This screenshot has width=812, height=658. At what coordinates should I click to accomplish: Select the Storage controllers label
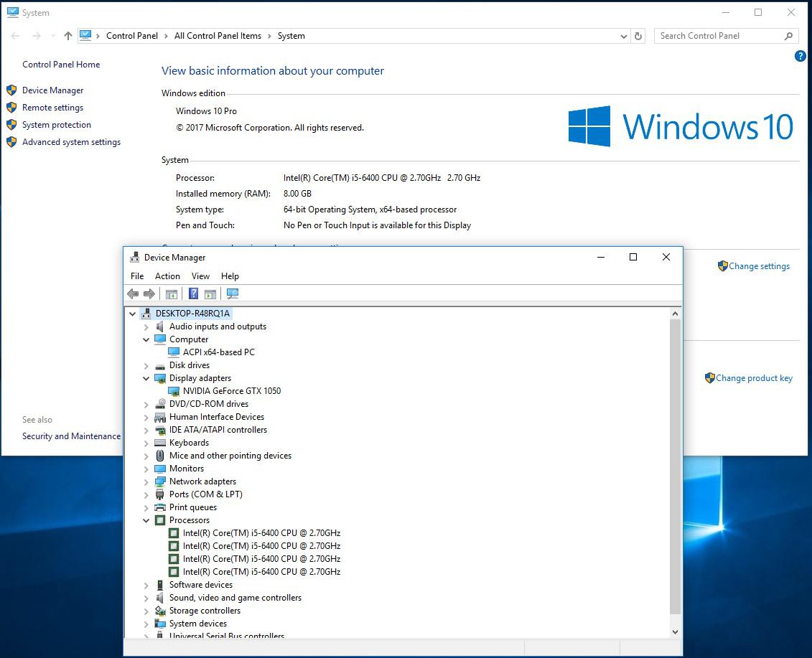point(205,611)
